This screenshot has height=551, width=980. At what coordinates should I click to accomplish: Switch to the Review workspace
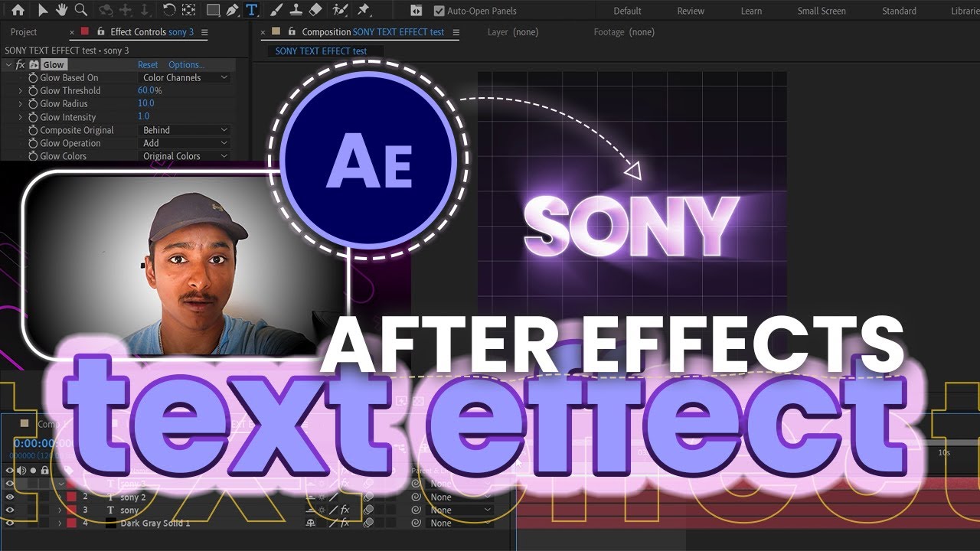tap(691, 11)
